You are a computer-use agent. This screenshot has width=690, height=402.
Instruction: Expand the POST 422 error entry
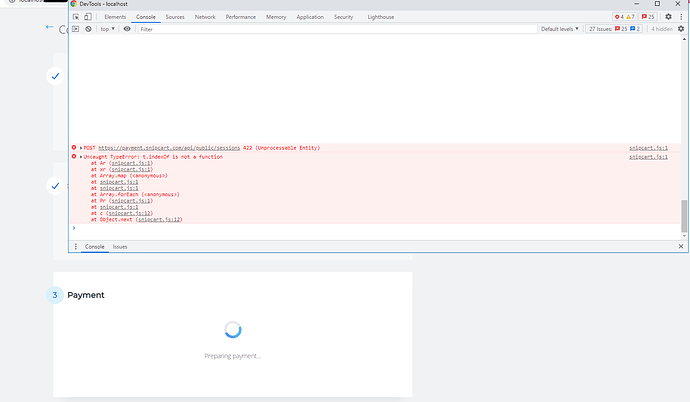(x=81, y=148)
